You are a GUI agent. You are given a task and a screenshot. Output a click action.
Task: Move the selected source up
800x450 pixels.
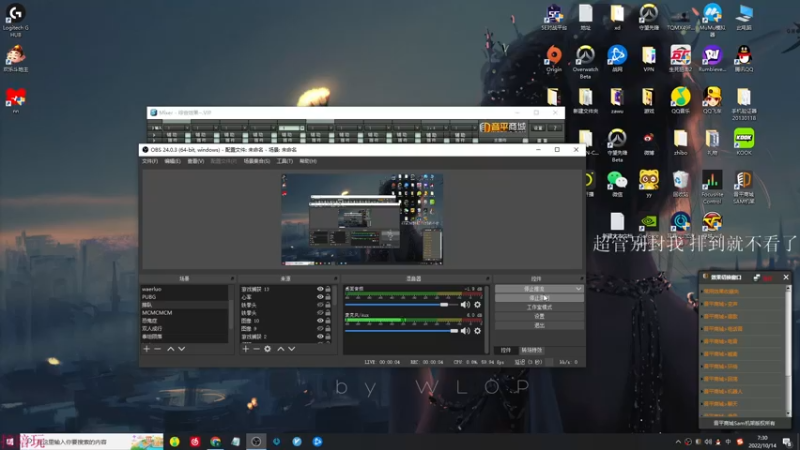coord(281,349)
